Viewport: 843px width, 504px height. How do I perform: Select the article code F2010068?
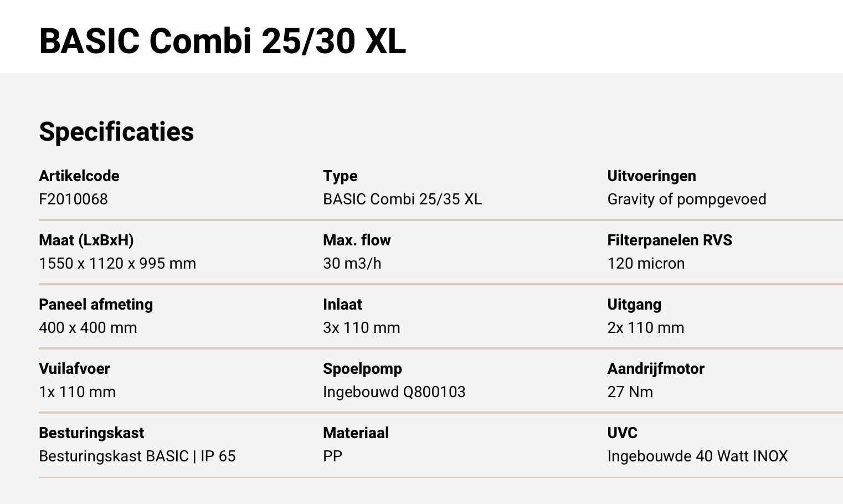73,199
